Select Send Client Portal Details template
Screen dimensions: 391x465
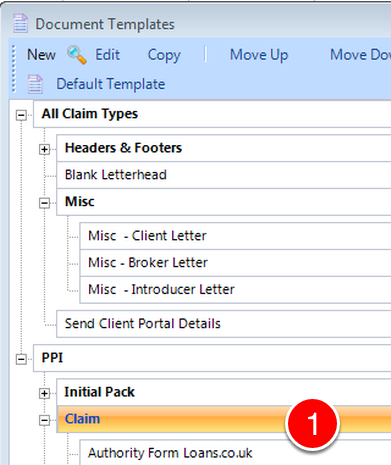pos(224,324)
